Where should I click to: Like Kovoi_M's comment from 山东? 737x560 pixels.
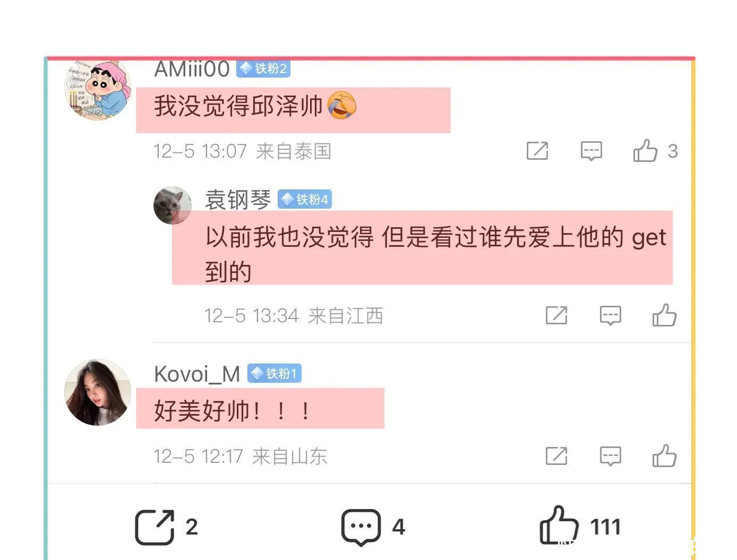coord(664,456)
